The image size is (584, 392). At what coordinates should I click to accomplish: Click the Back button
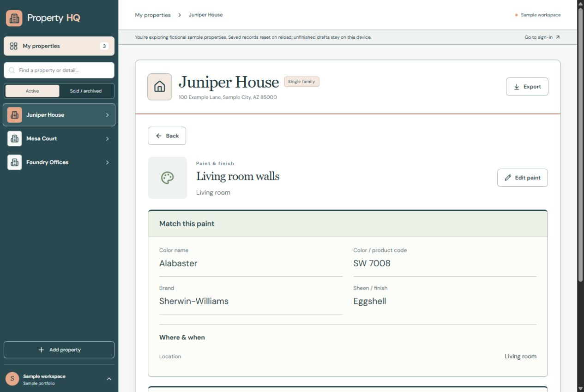tap(167, 136)
